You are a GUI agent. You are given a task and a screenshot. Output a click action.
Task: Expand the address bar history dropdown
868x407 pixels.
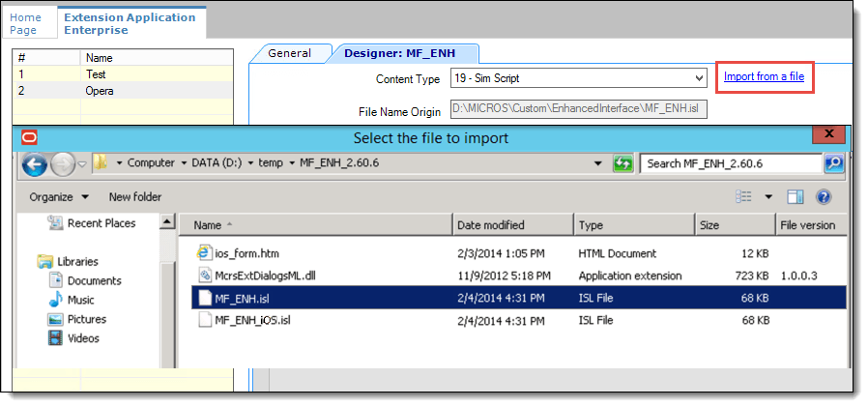click(598, 163)
